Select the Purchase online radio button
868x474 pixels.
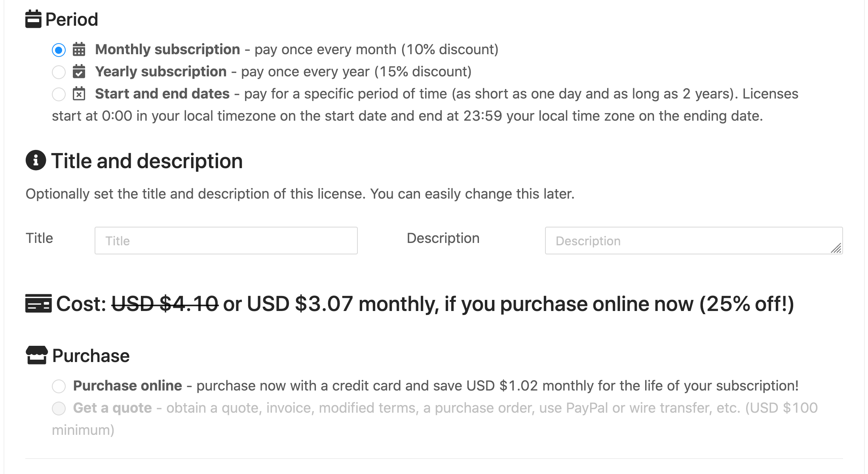pyautogui.click(x=59, y=386)
